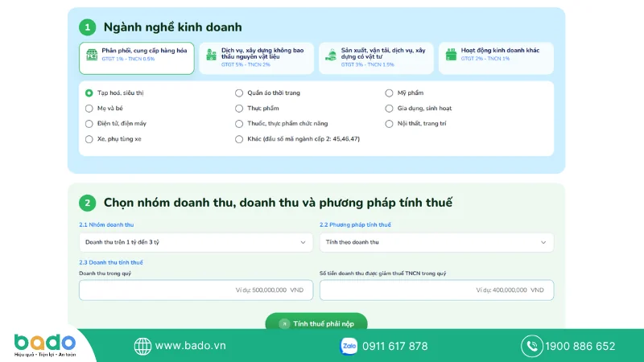This screenshot has width=644, height=362.
Task: Select 'Thuốc, thực phẩm chức năng' radio option
Action: pos(239,124)
